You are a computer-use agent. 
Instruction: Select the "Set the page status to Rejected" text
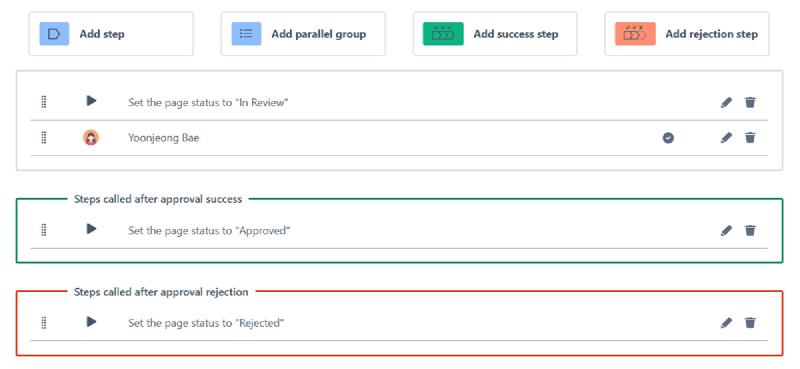pyautogui.click(x=206, y=323)
